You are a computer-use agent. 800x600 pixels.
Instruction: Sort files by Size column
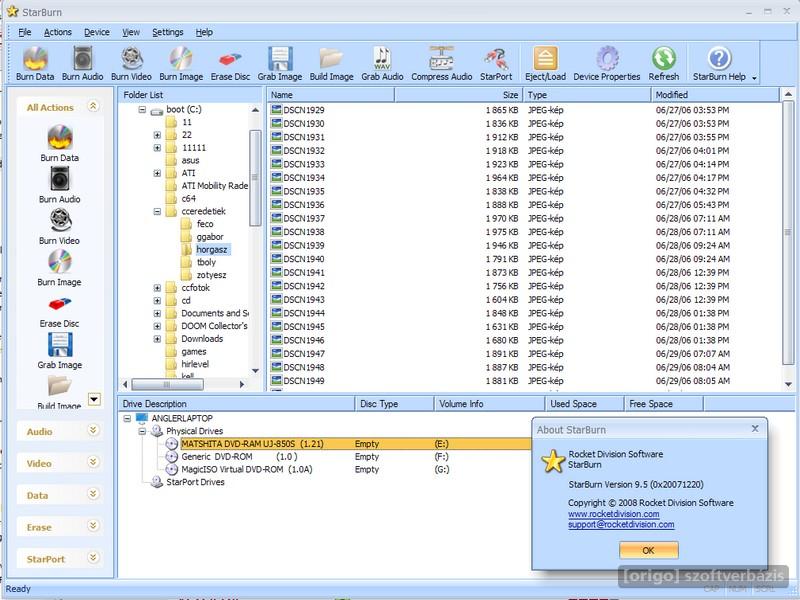click(x=458, y=95)
